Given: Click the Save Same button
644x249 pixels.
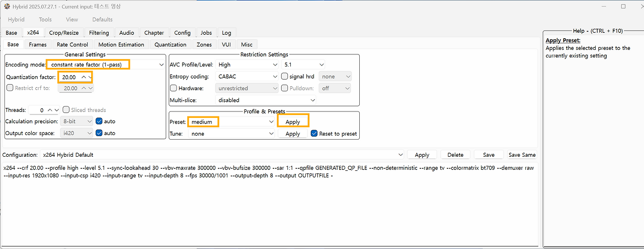Looking at the screenshot, I should tap(522, 155).
